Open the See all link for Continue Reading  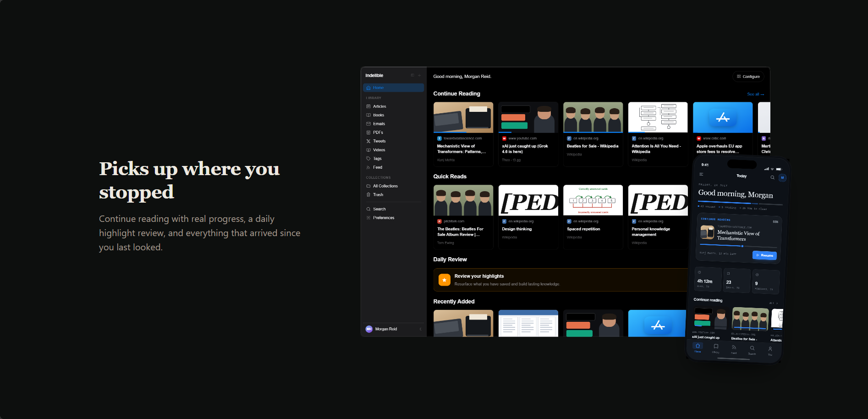click(x=755, y=94)
